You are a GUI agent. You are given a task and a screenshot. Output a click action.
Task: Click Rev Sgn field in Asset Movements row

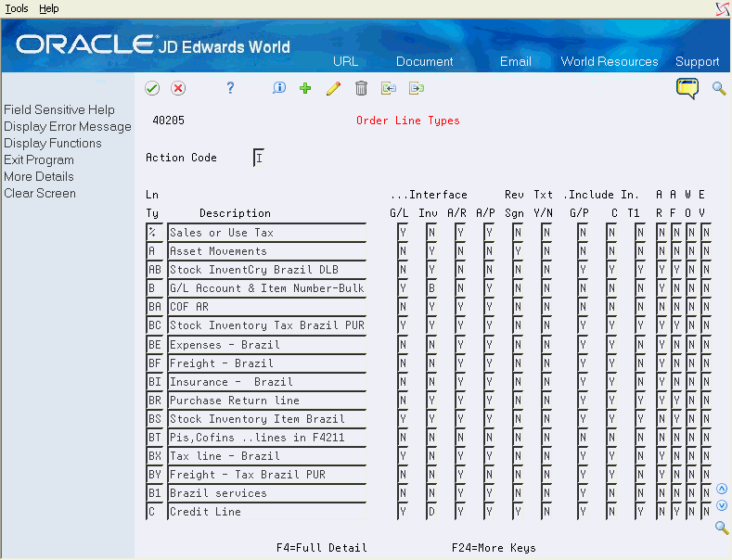(518, 251)
